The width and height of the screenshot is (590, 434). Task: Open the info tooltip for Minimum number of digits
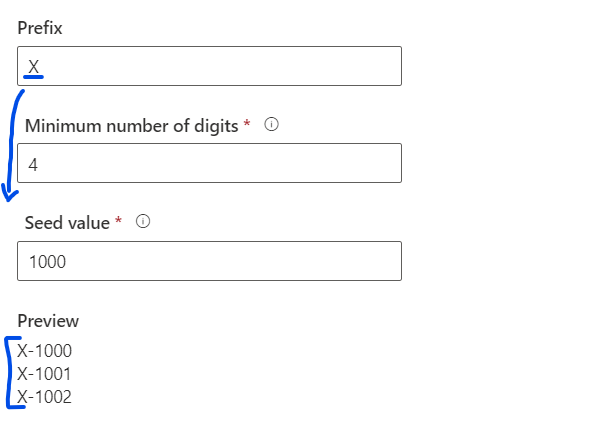(x=271, y=124)
